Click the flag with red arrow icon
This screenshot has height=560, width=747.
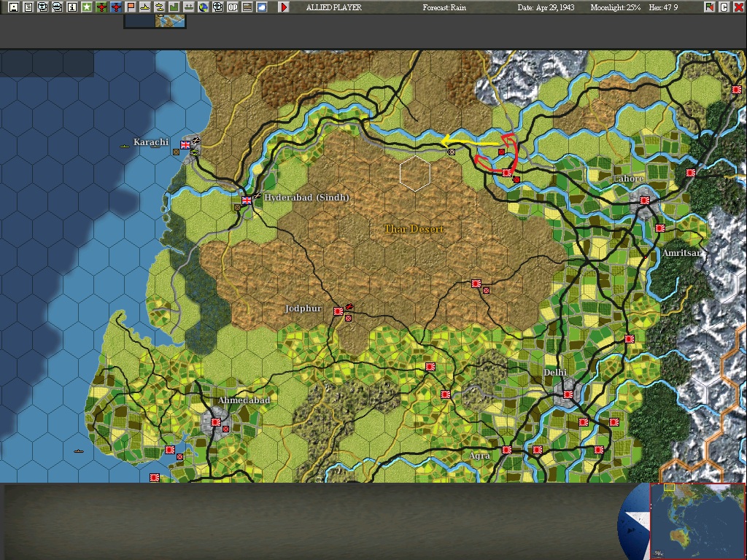pyautogui.click(x=710, y=7)
